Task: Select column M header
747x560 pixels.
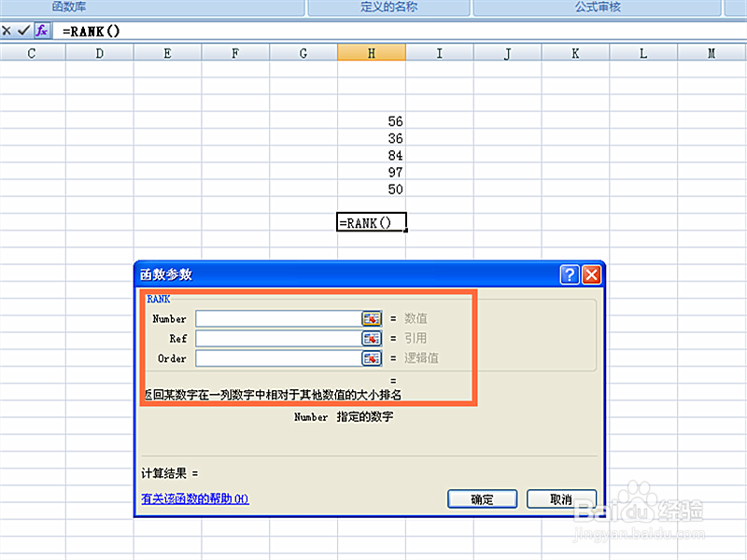Action: pyautogui.click(x=712, y=53)
